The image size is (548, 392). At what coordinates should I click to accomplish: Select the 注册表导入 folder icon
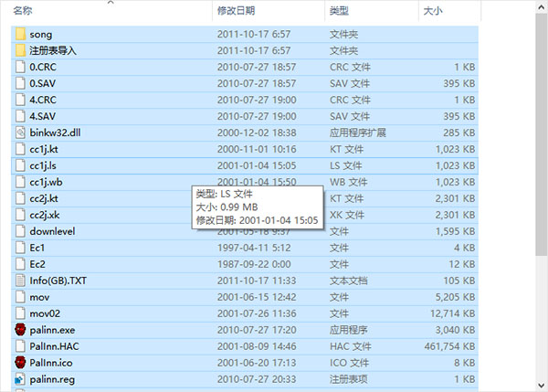tap(21, 50)
